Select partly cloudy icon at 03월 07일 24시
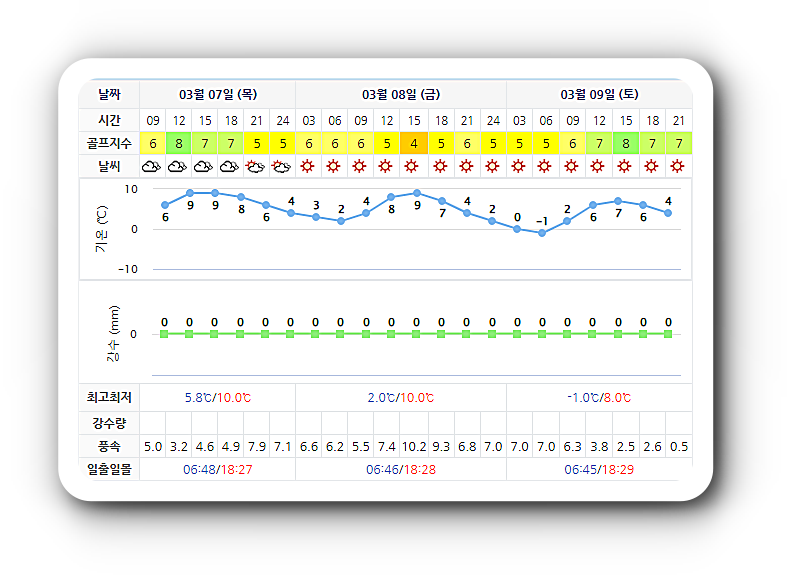Screen dimensions: 787x575 pyautogui.click(x=282, y=167)
